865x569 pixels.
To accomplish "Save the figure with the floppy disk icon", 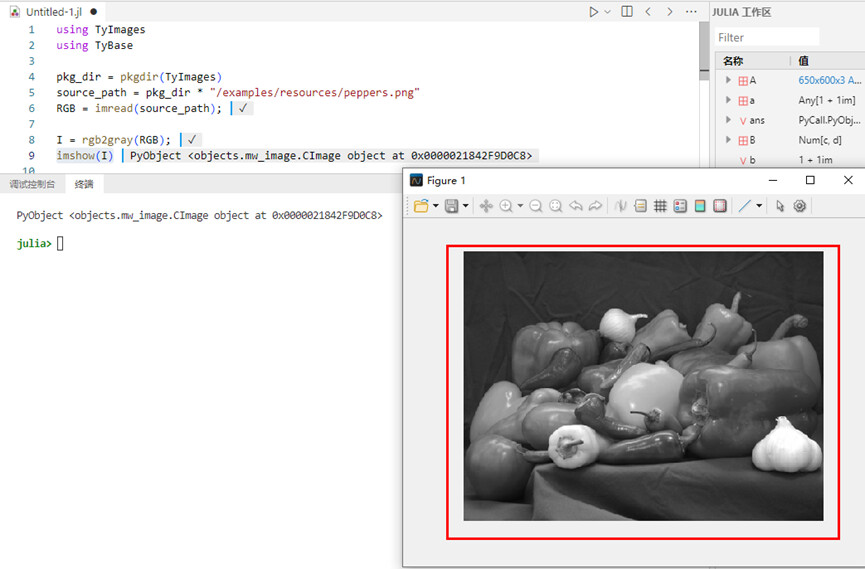I will (452, 206).
